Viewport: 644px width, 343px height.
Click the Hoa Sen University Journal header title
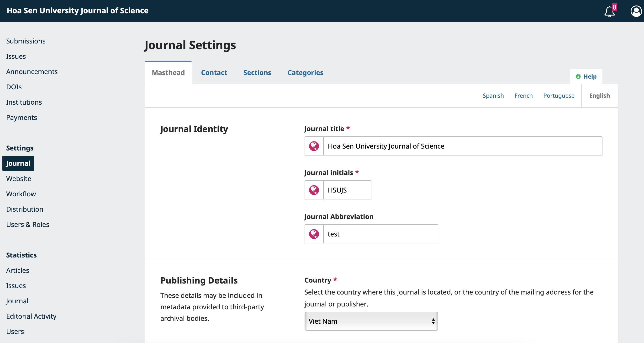(x=78, y=11)
